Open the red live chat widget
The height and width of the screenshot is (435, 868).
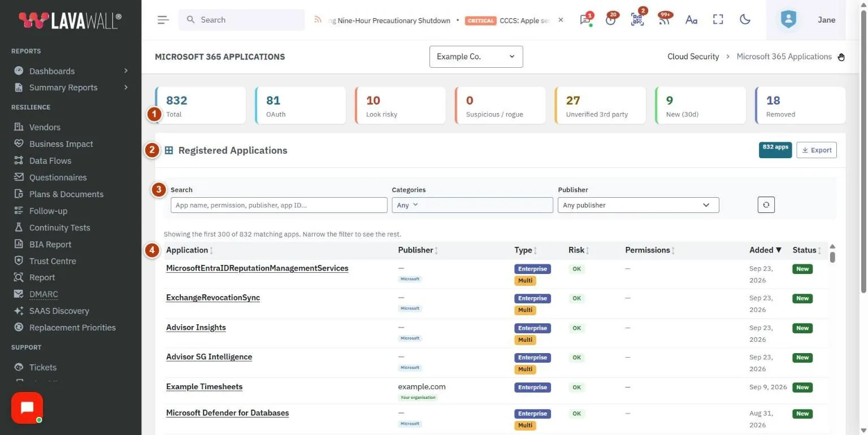tap(27, 408)
